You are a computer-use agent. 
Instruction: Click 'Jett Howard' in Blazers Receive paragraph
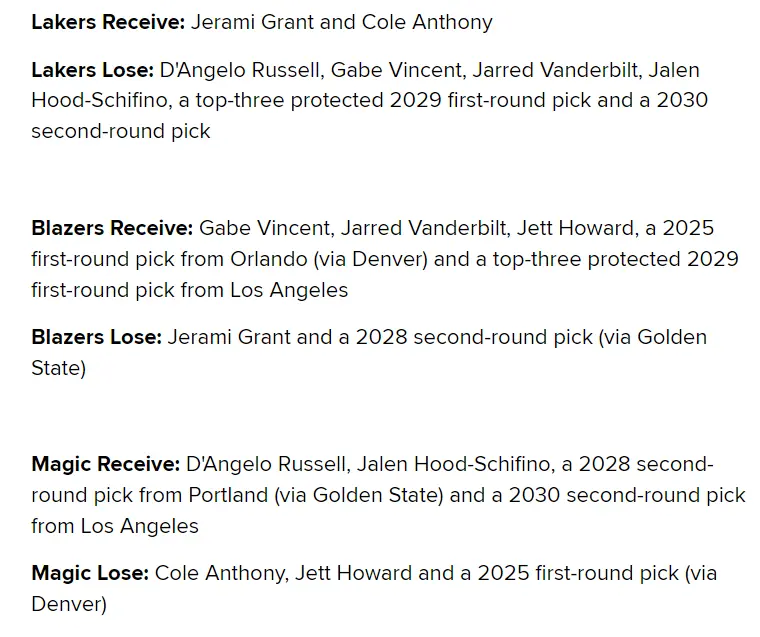click(576, 228)
